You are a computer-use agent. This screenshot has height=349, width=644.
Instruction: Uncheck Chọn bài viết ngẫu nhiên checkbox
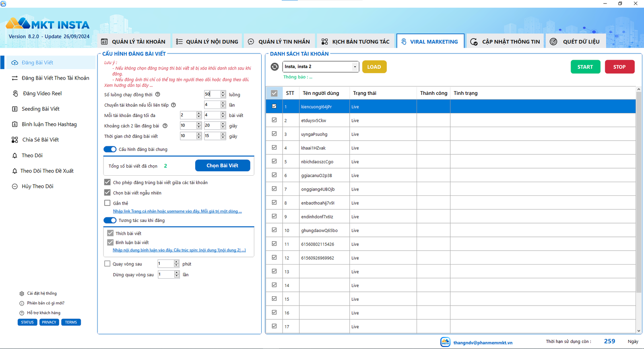[107, 193]
